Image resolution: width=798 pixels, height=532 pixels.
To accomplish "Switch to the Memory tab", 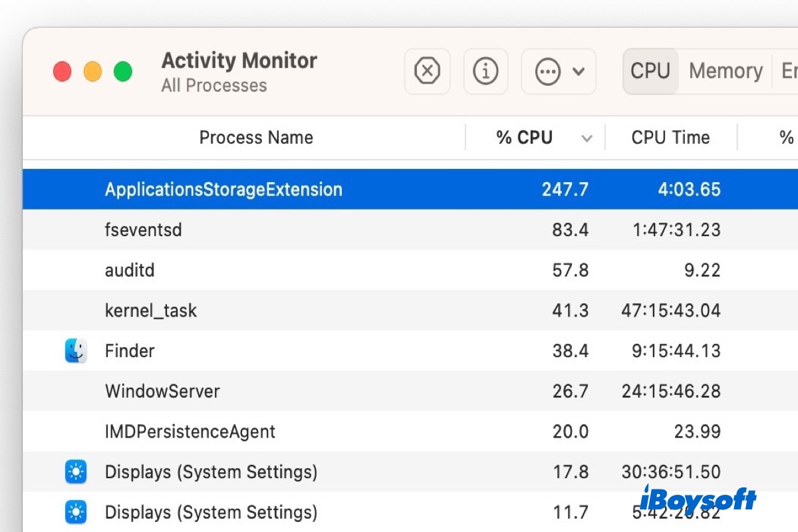I will 725,71.
